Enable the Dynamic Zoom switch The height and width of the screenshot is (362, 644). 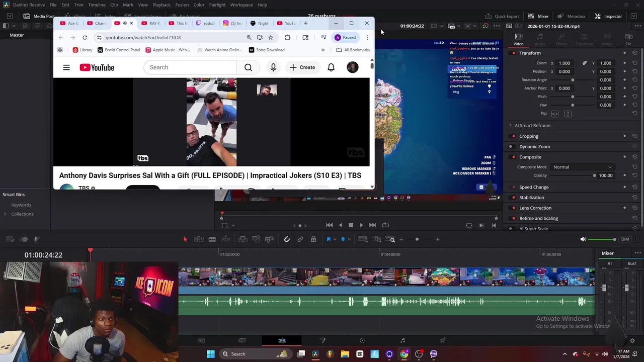point(511,147)
